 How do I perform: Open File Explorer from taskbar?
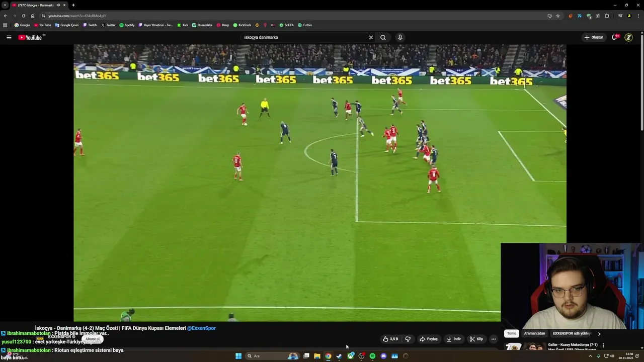click(317, 356)
